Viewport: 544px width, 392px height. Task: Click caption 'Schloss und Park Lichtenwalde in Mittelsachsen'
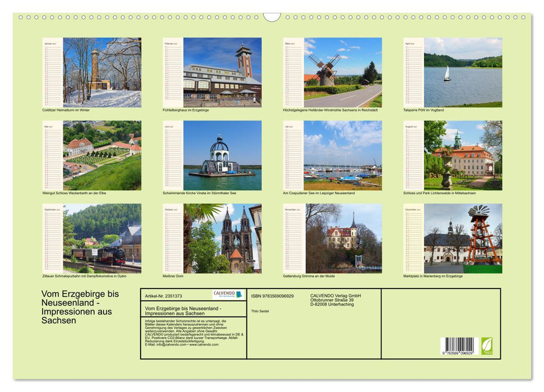[x=439, y=193]
